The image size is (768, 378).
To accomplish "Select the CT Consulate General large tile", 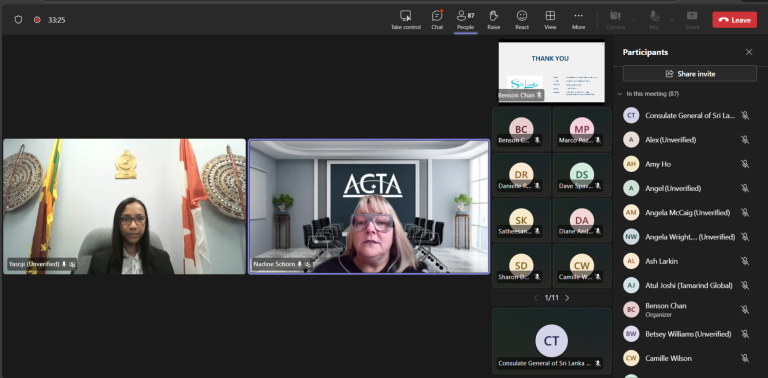I will coord(552,341).
